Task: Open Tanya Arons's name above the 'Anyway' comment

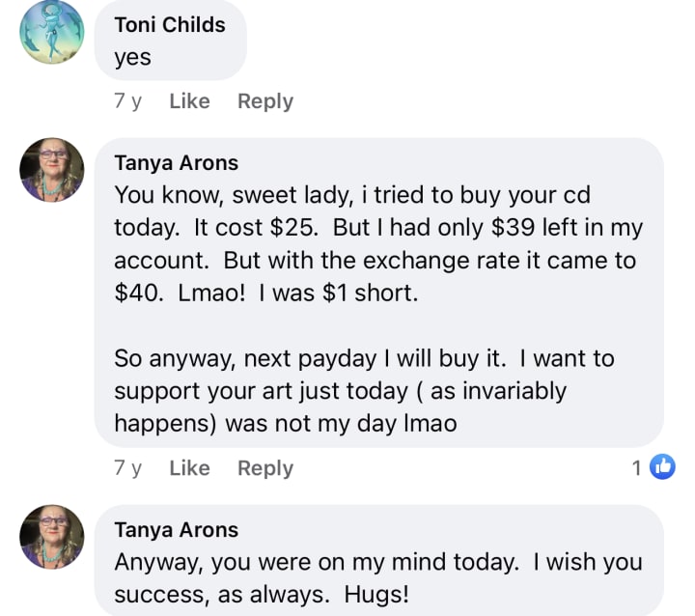Action: (176, 529)
